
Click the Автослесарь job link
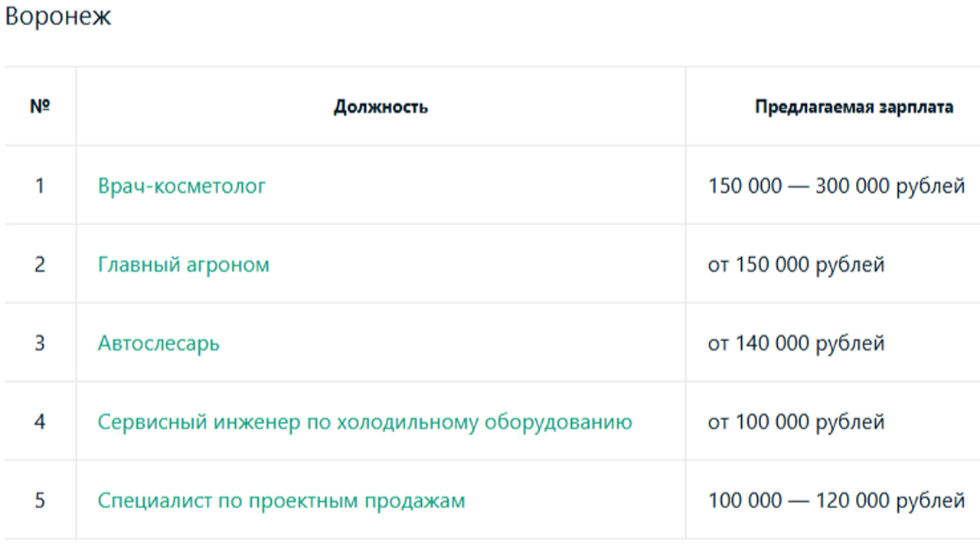[158, 344]
